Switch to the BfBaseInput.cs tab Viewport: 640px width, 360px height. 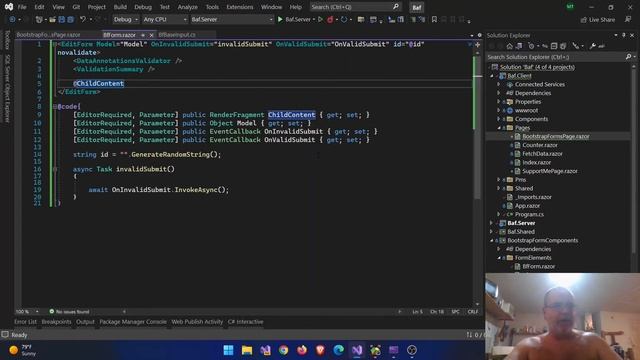177,35
